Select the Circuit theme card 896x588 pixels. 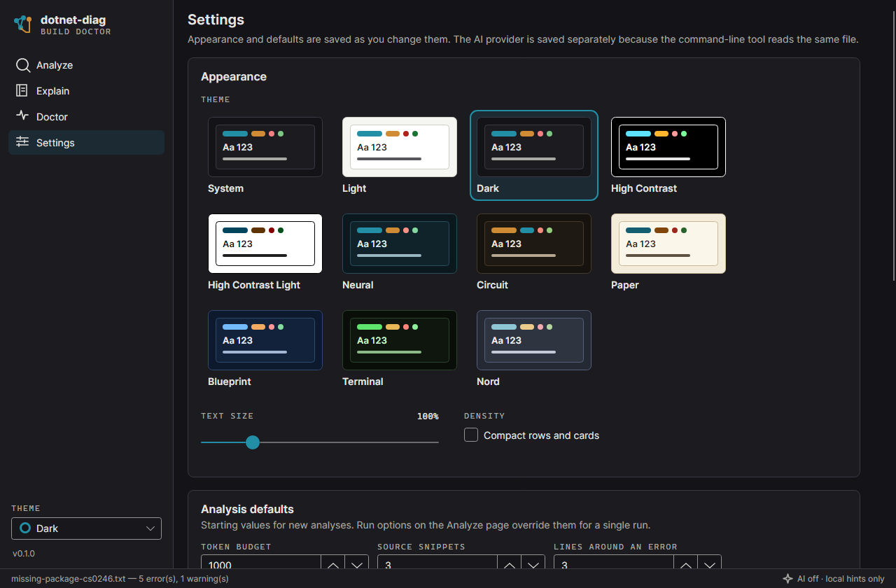(x=534, y=252)
